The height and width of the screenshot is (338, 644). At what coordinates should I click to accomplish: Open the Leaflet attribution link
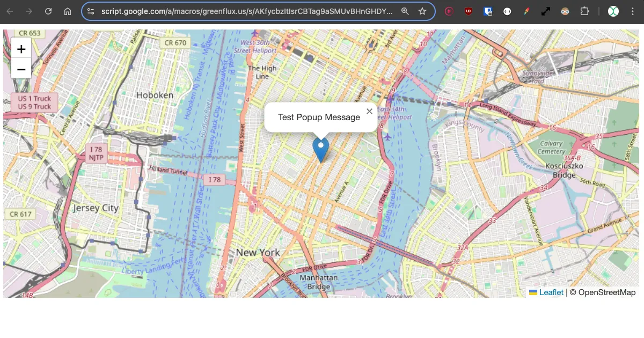tap(551, 292)
